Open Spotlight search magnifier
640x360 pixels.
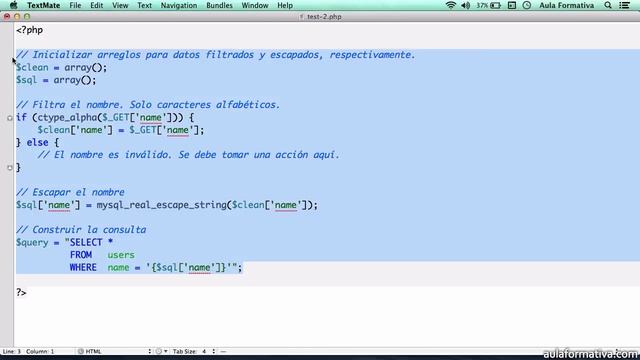[x=608, y=5]
